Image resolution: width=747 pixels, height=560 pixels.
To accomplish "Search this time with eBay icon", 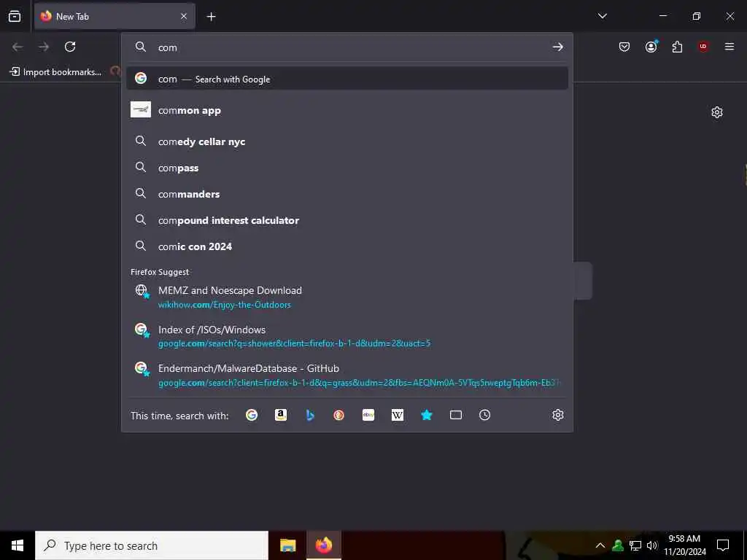I will (x=368, y=415).
